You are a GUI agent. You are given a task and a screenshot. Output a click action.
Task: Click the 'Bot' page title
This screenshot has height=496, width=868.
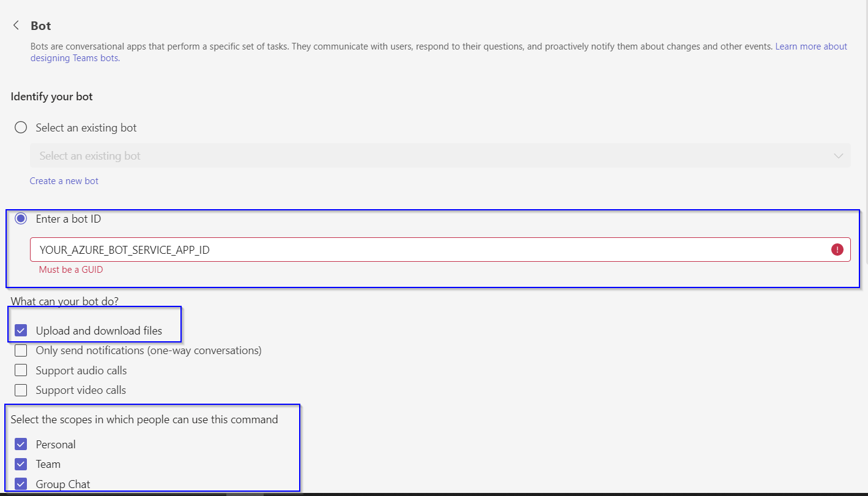point(41,26)
